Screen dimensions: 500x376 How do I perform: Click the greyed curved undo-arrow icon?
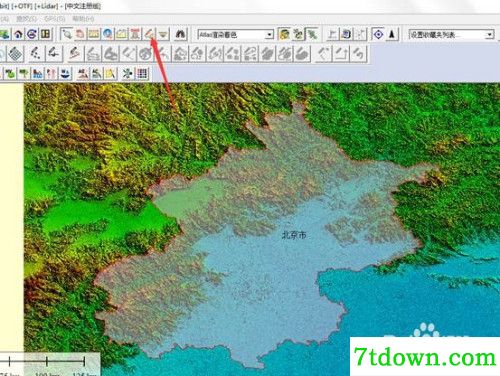[358, 54]
